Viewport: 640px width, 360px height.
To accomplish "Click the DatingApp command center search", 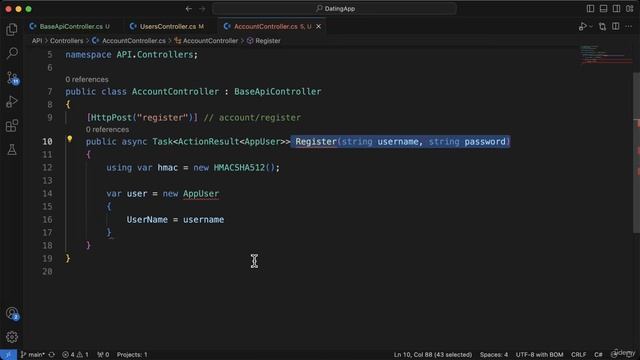I will click(334, 9).
